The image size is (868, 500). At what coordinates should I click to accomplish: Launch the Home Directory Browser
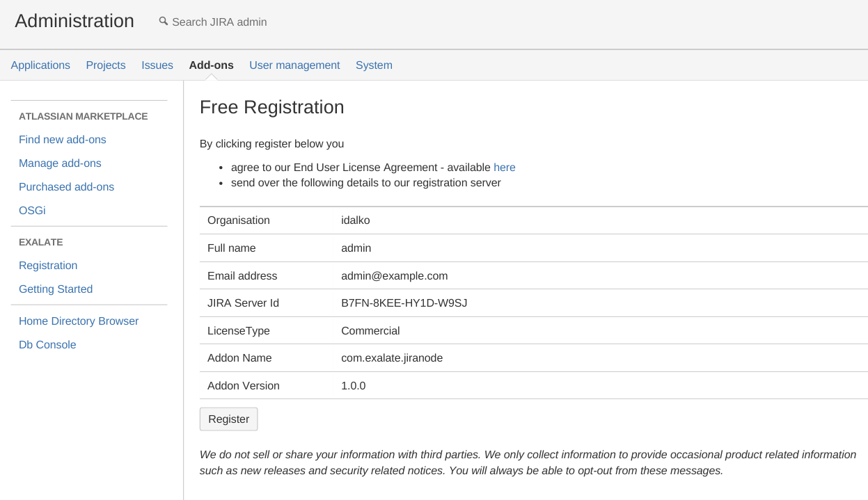coord(79,321)
